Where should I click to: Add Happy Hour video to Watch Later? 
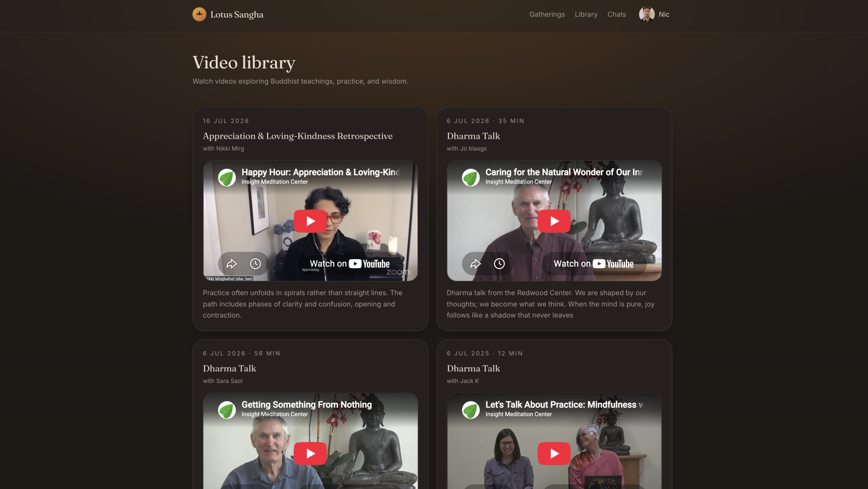tap(255, 264)
